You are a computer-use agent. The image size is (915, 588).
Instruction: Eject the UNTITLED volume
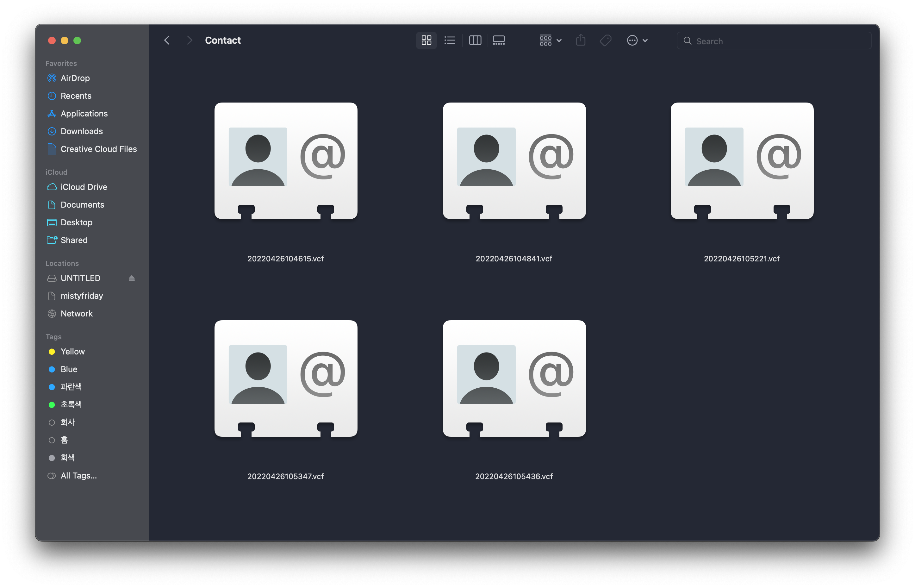point(132,278)
